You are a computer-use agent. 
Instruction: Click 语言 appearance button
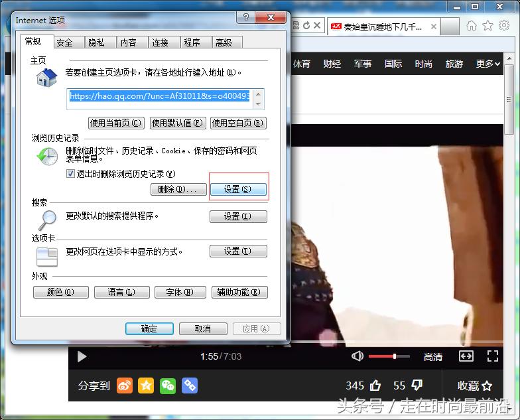122,292
